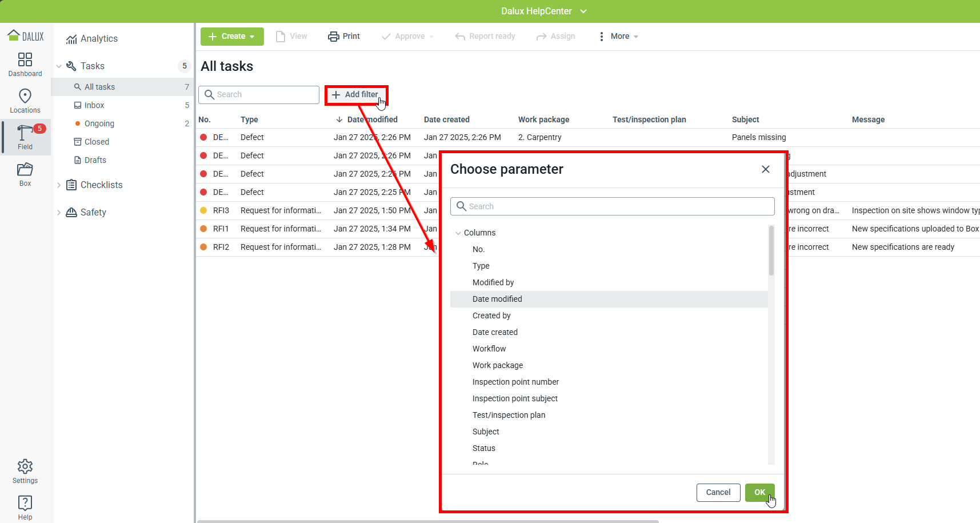Collapse the Columns group in the dialog
Viewport: 980px width, 523px height.
click(458, 233)
